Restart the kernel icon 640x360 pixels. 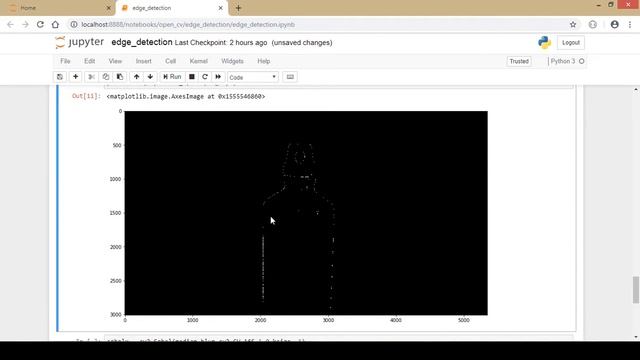205,77
